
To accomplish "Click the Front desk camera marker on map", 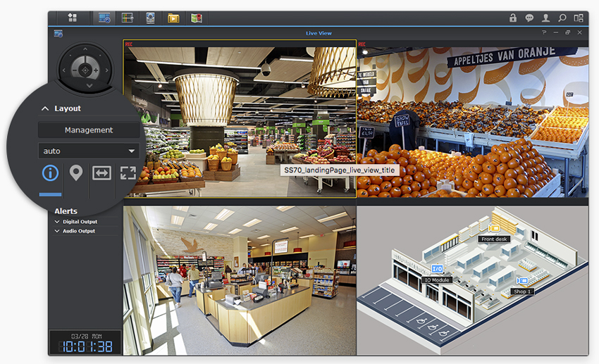I will coord(494,228).
